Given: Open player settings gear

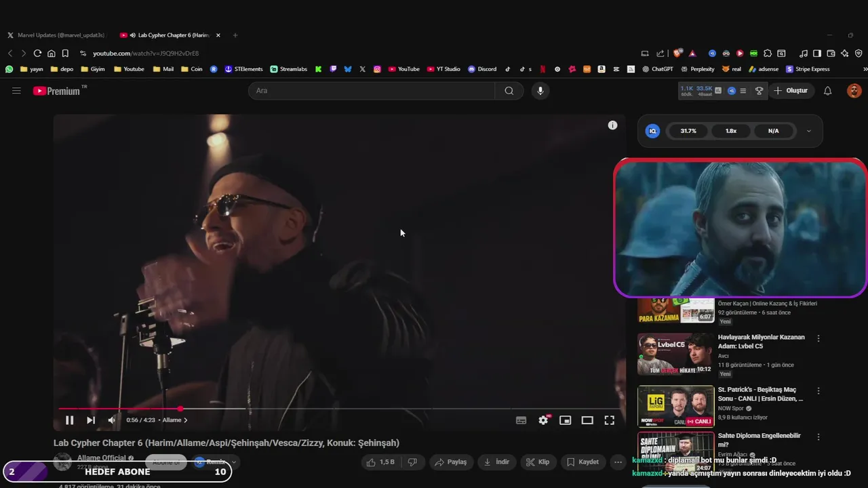Looking at the screenshot, I should (543, 420).
